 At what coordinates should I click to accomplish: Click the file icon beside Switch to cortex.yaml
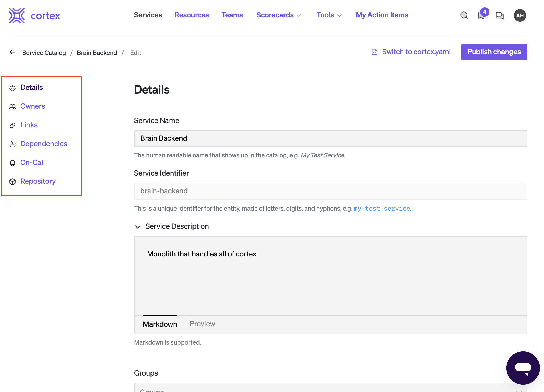374,52
